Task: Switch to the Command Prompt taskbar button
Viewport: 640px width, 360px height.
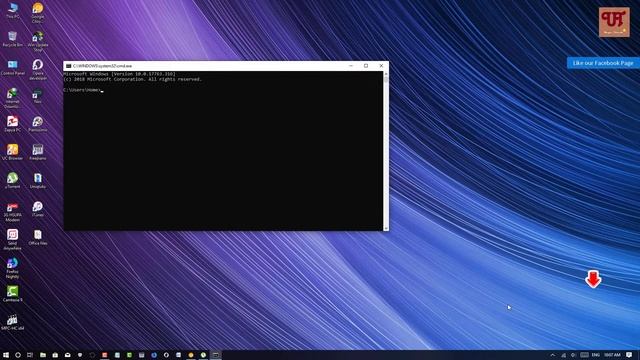Action: point(216,355)
